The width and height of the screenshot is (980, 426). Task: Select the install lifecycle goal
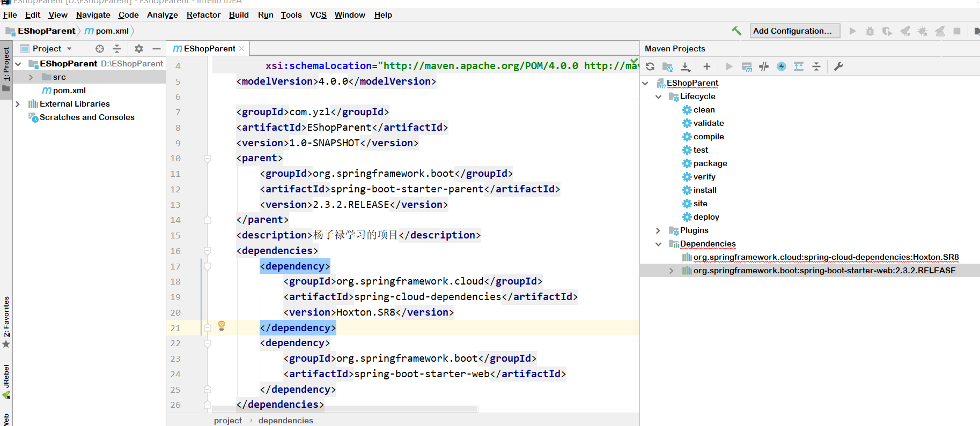point(699,190)
